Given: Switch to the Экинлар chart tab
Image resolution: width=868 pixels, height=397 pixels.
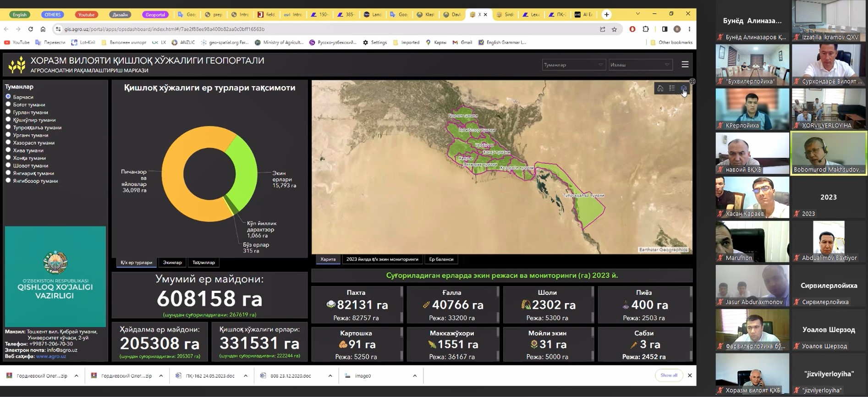Looking at the screenshot, I should coord(172,263).
